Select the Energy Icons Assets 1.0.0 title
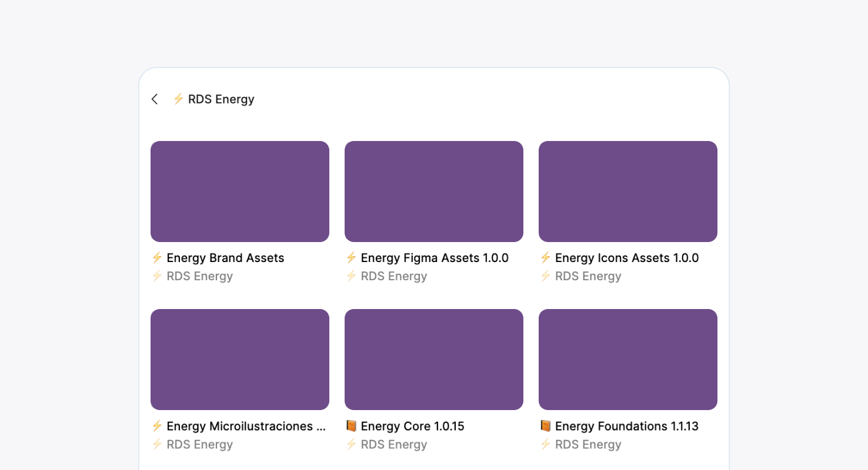 pos(627,258)
